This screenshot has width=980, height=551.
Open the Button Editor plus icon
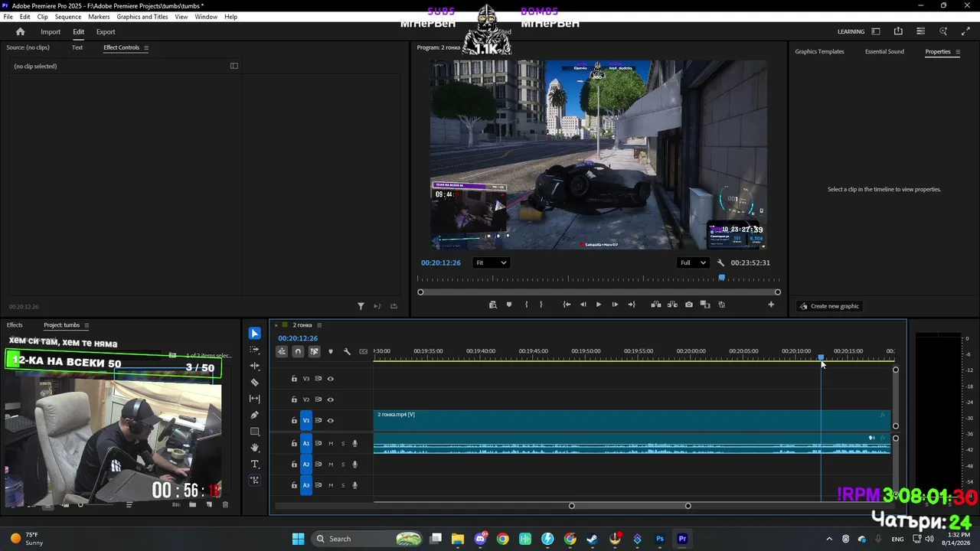click(x=771, y=305)
